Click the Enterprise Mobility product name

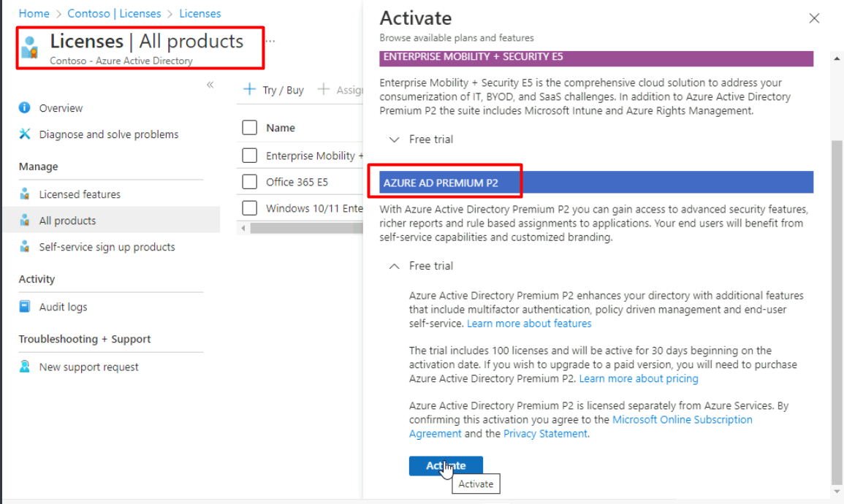click(314, 156)
